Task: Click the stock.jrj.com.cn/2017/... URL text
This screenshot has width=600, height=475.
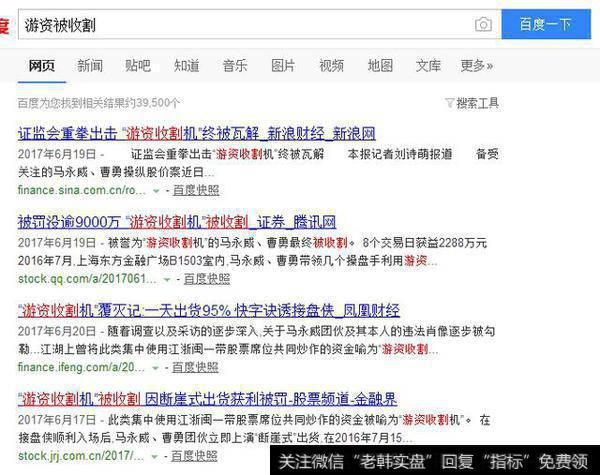Action: tap(81, 456)
